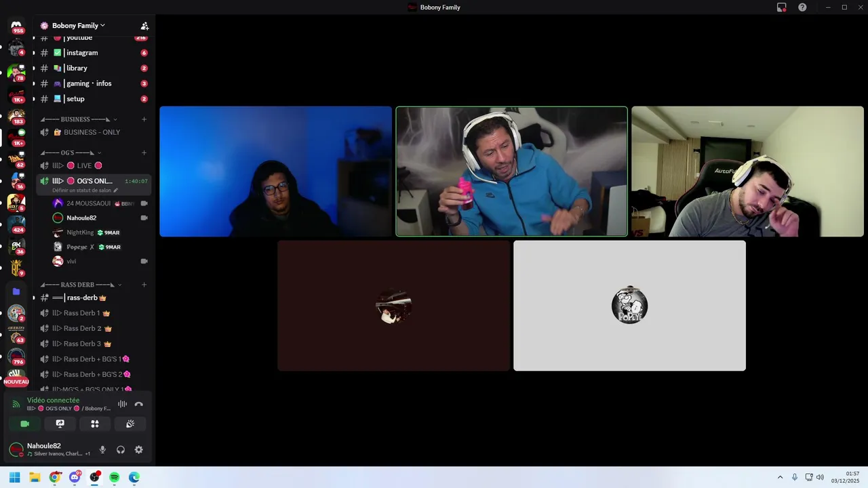Join the Rass Derb 1 voice channel
The image size is (868, 488).
pyautogui.click(x=94, y=313)
